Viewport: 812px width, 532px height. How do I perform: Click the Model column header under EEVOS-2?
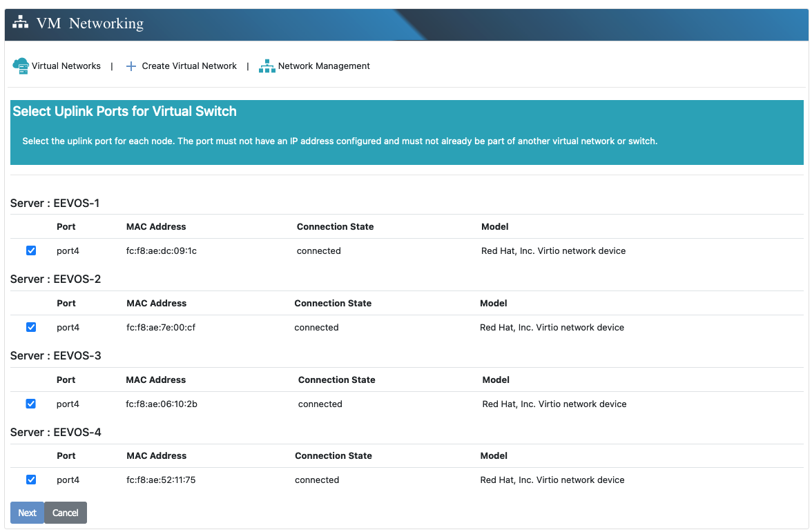tap(493, 304)
